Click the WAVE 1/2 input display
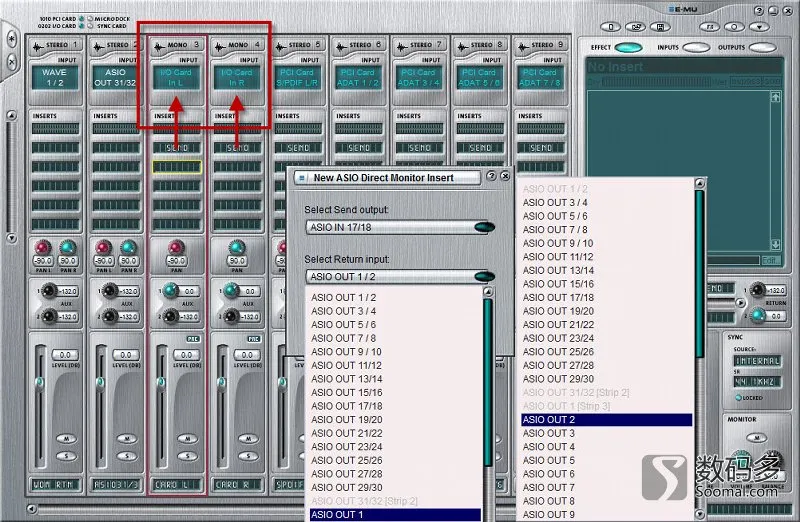The image size is (800, 522). (55, 77)
